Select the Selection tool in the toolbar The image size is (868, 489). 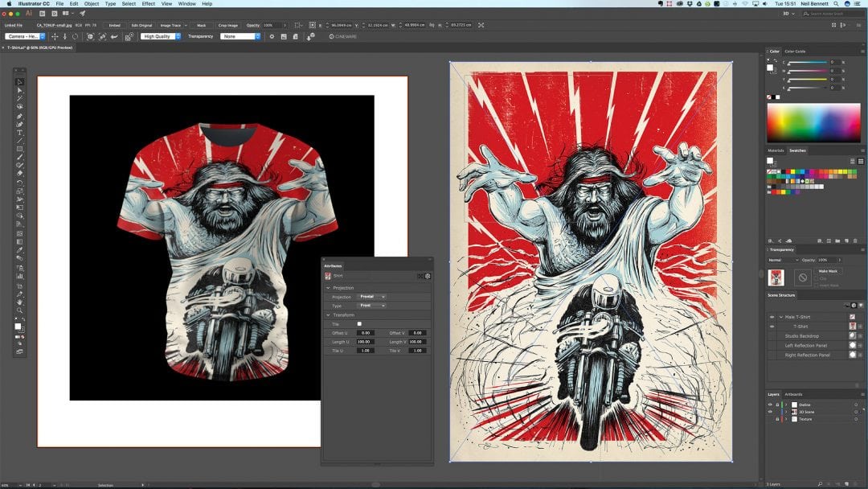[x=20, y=82]
